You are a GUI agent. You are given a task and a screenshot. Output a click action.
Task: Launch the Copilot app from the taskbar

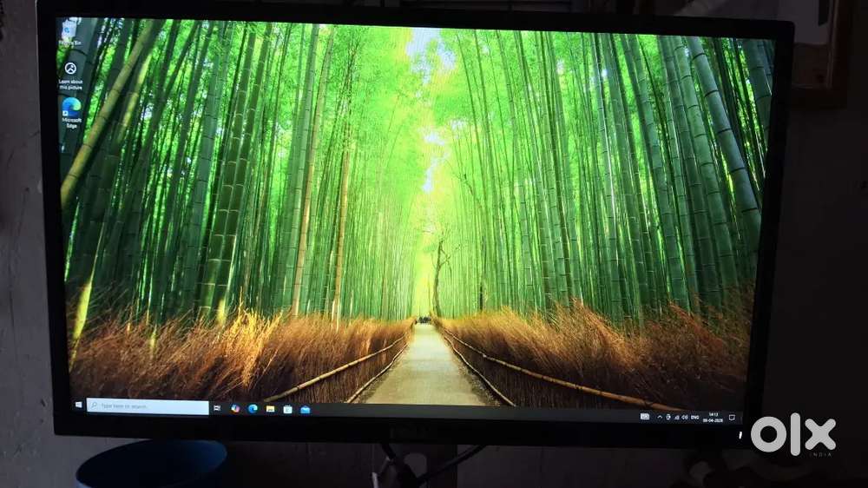235,408
